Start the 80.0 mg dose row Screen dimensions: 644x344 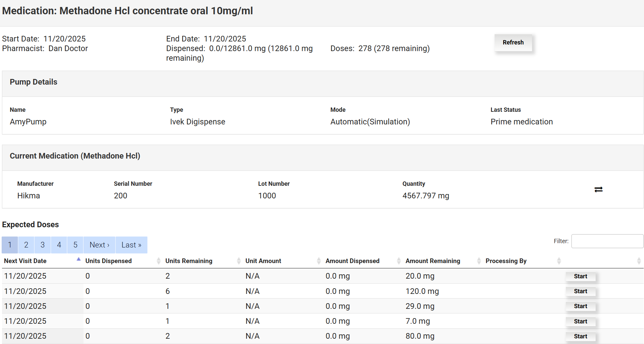click(580, 336)
